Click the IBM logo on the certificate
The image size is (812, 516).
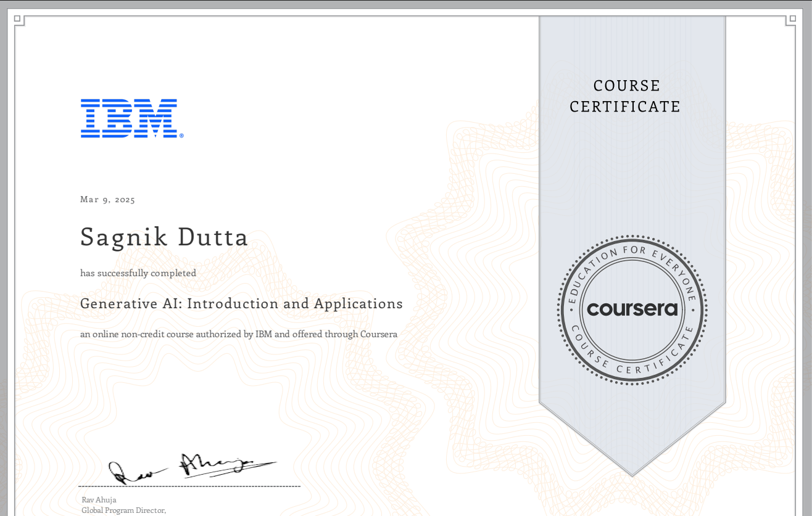(132, 118)
